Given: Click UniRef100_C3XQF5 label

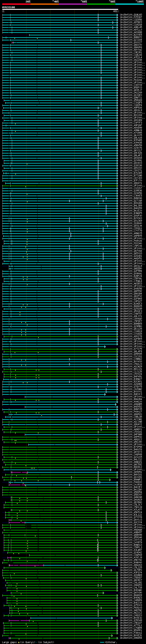Looking at the screenshot, I should click(131, 103).
